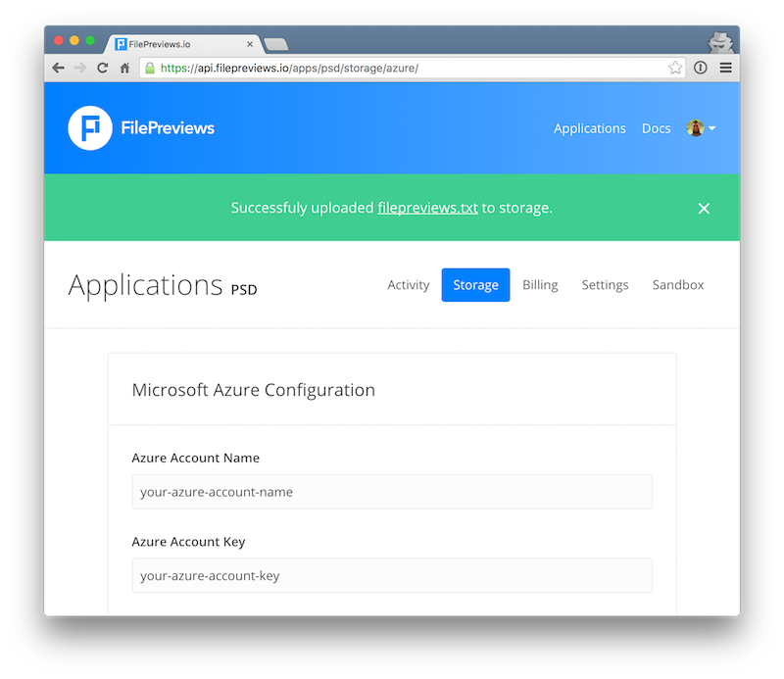Click the browser back arrow
Screen dimensions: 784x679
59,68
